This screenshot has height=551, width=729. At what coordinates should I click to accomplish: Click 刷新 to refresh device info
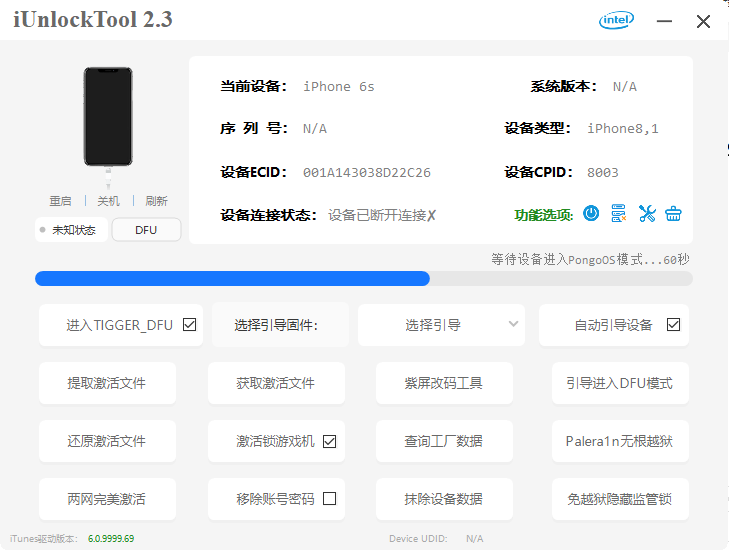pyautogui.click(x=156, y=201)
